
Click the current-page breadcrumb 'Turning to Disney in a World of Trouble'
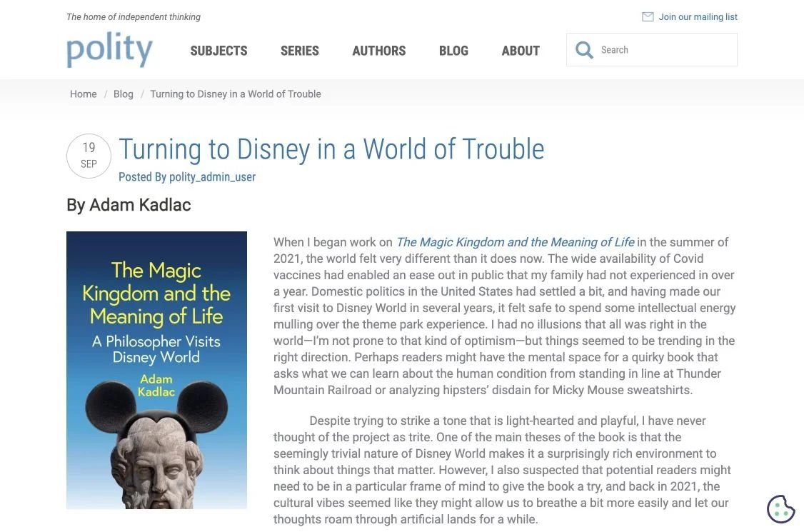click(x=236, y=94)
